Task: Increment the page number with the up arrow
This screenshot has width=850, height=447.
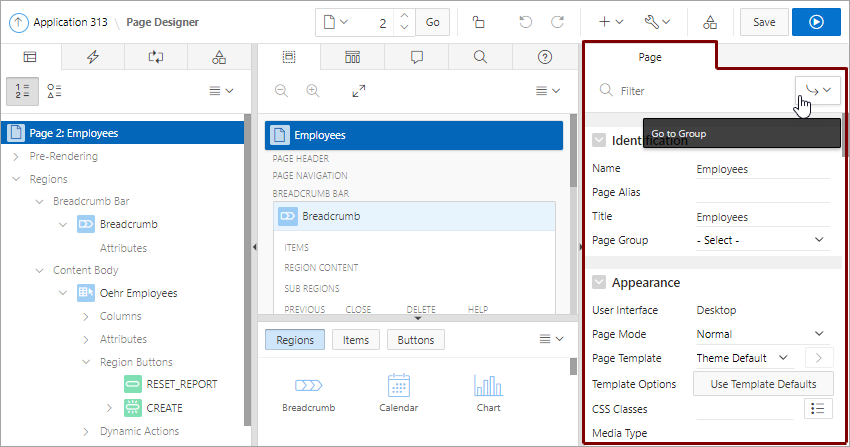Action: tap(404, 16)
